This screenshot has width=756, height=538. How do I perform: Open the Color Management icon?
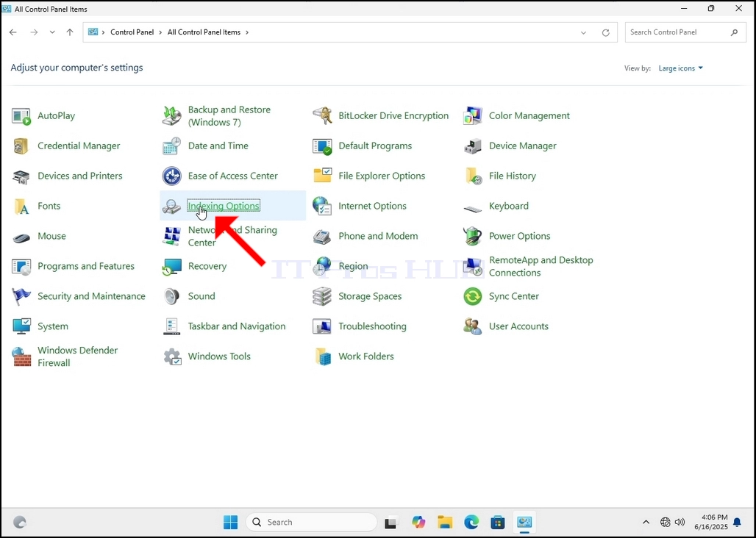point(472,116)
